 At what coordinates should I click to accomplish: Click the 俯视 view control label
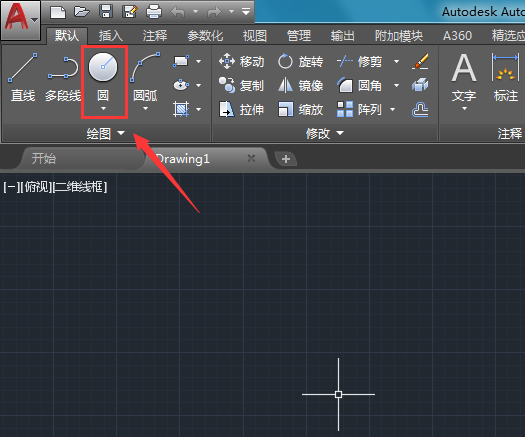(37, 187)
